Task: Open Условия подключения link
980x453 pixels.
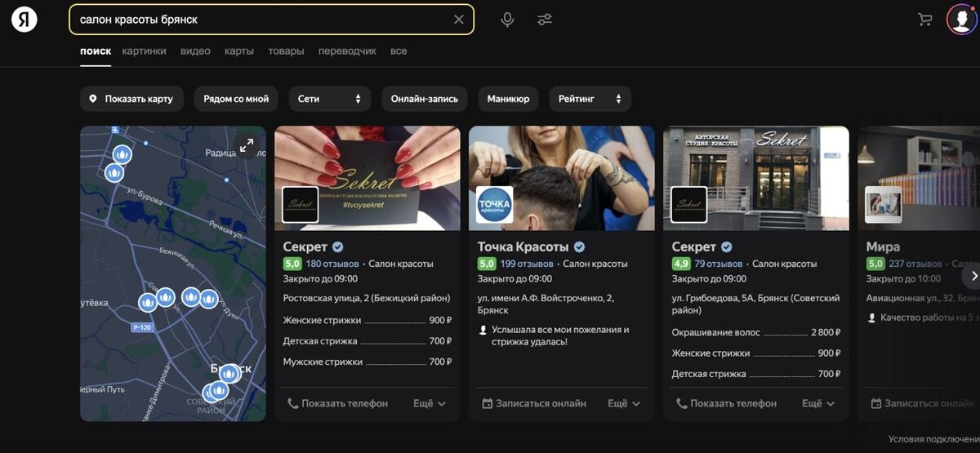Action: 934,439
